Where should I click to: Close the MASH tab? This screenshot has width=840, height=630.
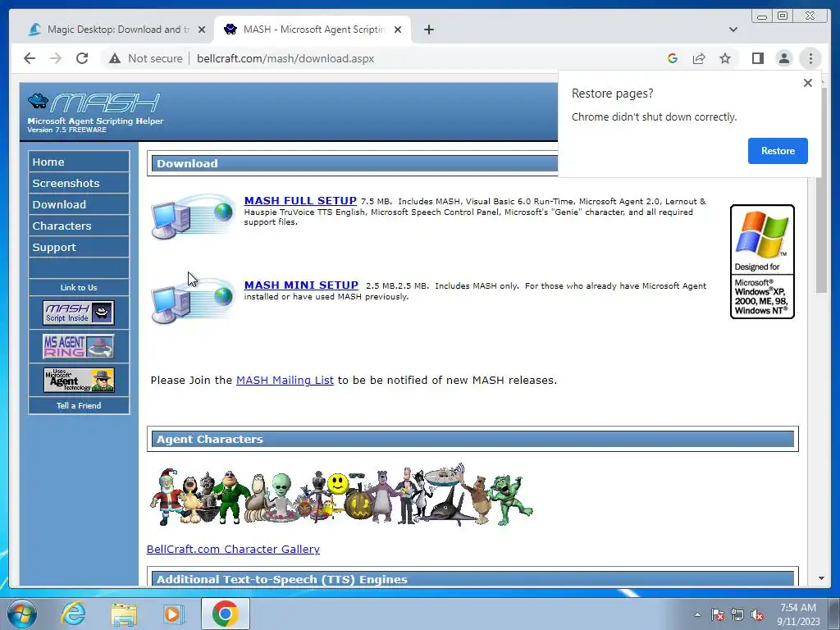click(x=398, y=30)
